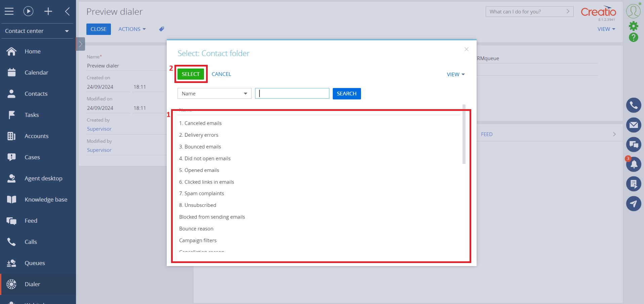Click the Created on date 24/09/2024

[x=100, y=87]
